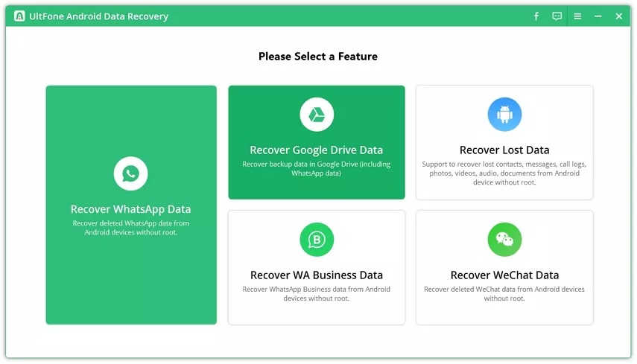This screenshot has height=364, width=637.
Task: Select the Recover WeChat Data title
Action: (504, 275)
